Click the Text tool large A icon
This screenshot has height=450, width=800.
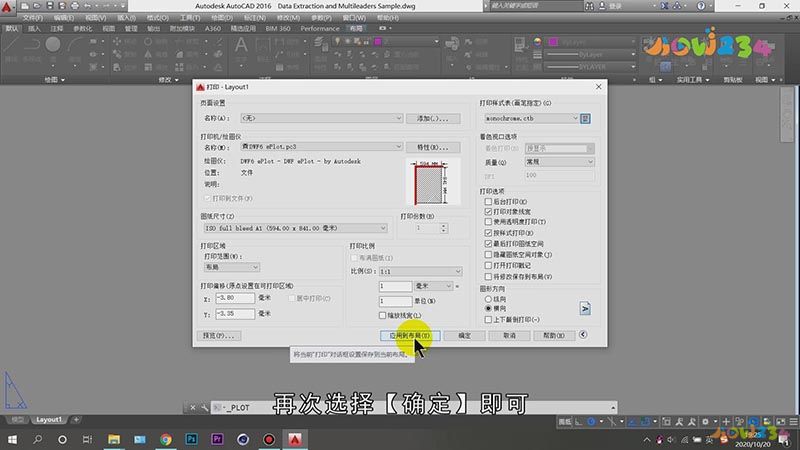tap(241, 45)
